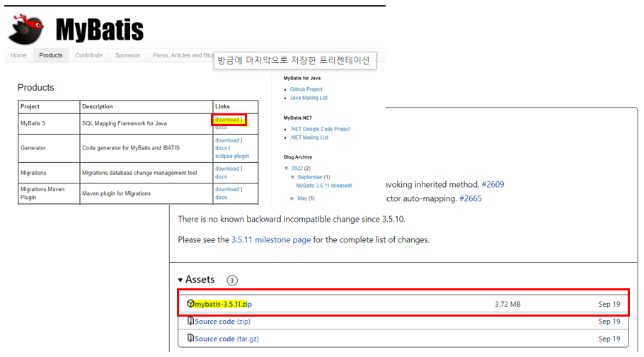Open the 2022 archive link
The width and height of the screenshot is (644, 357).
(297, 168)
